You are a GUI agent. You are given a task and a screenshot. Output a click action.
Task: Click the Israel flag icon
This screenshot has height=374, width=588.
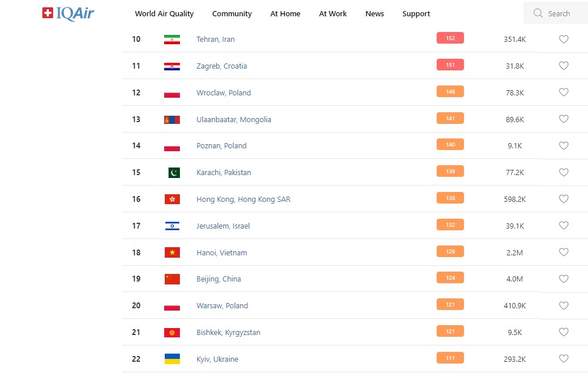pos(172,226)
